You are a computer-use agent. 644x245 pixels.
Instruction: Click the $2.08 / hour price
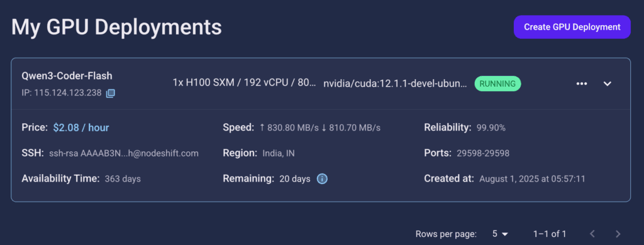pyautogui.click(x=81, y=128)
